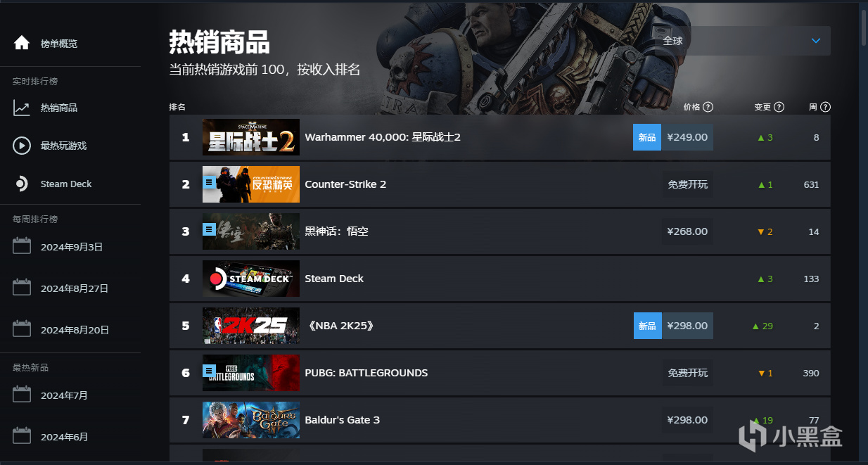
Task: Click the line chart icon for 热销商品
Action: pyautogui.click(x=22, y=108)
